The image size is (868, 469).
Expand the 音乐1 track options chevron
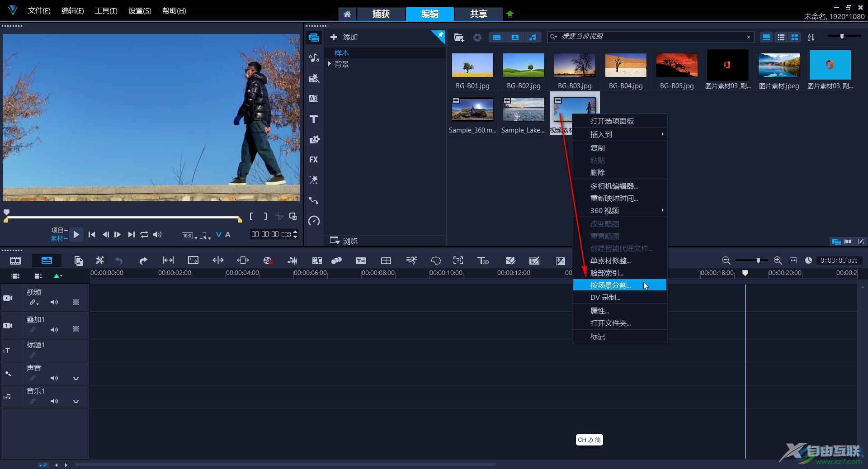[76, 401]
